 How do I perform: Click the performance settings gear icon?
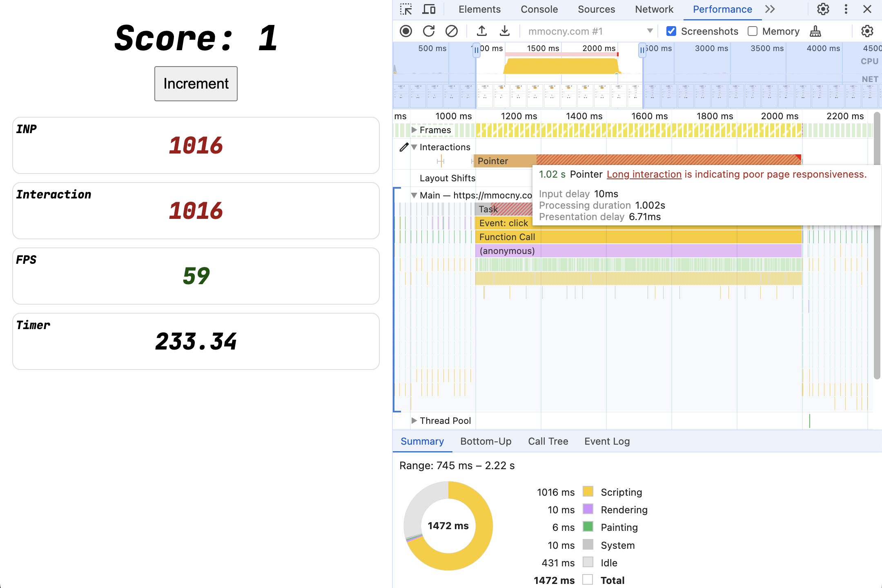click(x=867, y=31)
